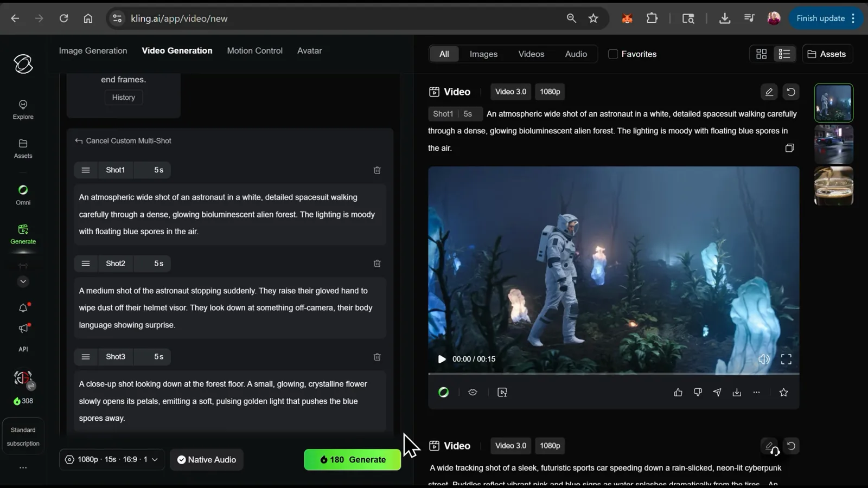Regenerate the first video entry
The width and height of the screenshot is (868, 488).
point(791,92)
